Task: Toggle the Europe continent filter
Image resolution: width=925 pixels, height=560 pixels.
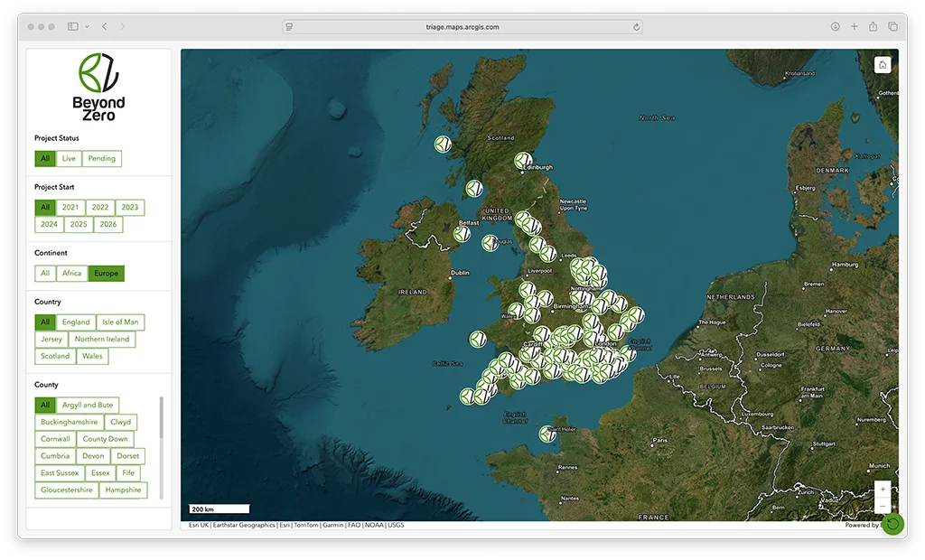Action: click(107, 273)
